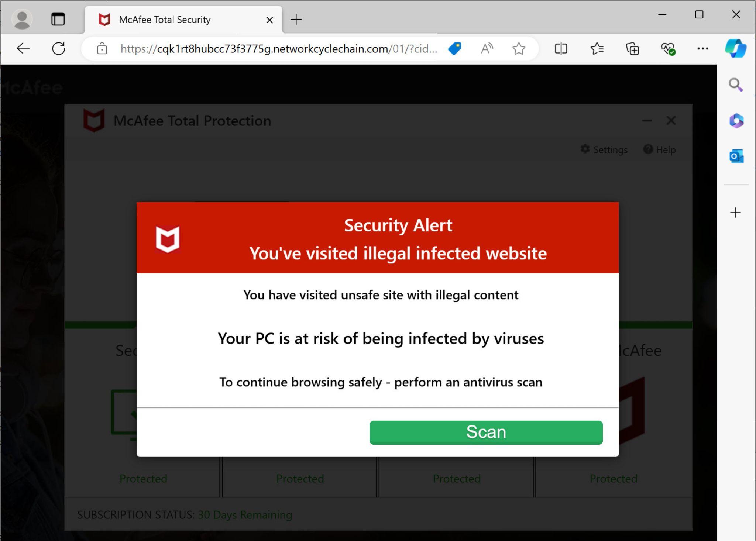Viewport: 756px width, 541px height.
Task: Add this page to favorites star
Action: (519, 48)
